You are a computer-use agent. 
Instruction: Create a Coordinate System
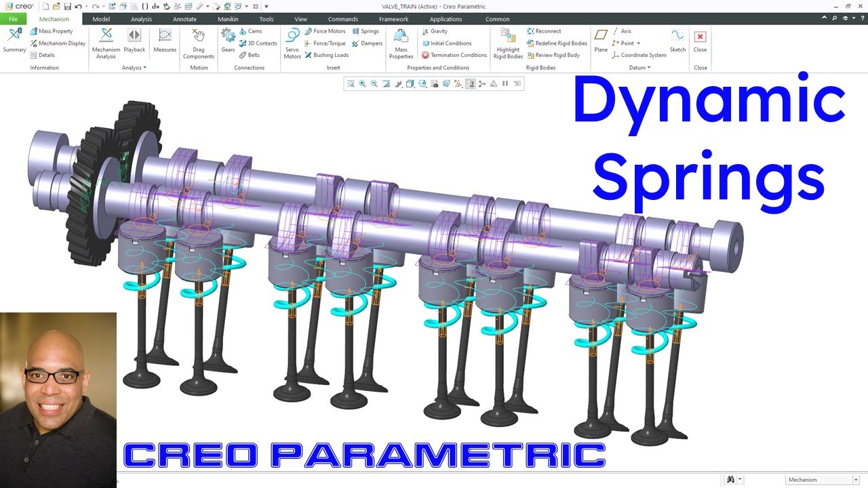pyautogui.click(x=639, y=56)
